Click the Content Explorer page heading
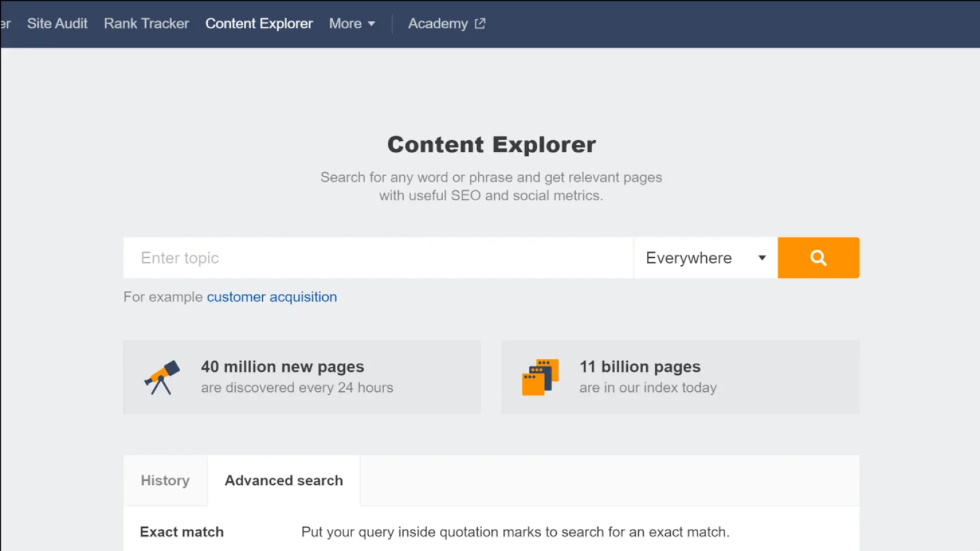This screenshot has width=980, height=551. click(491, 144)
